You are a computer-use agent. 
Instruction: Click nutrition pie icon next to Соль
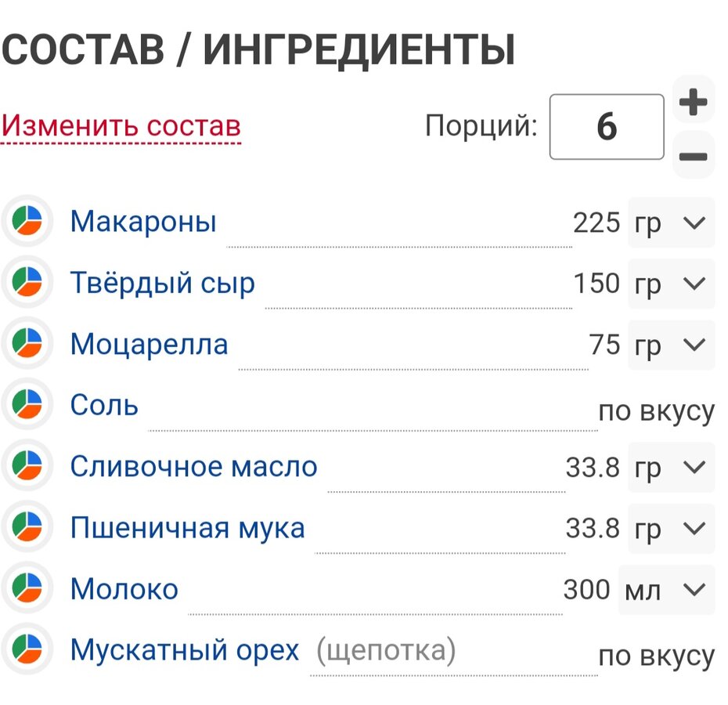tap(27, 404)
